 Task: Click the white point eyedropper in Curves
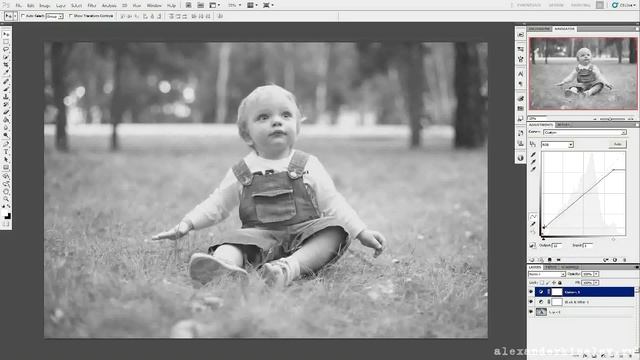[533, 169]
